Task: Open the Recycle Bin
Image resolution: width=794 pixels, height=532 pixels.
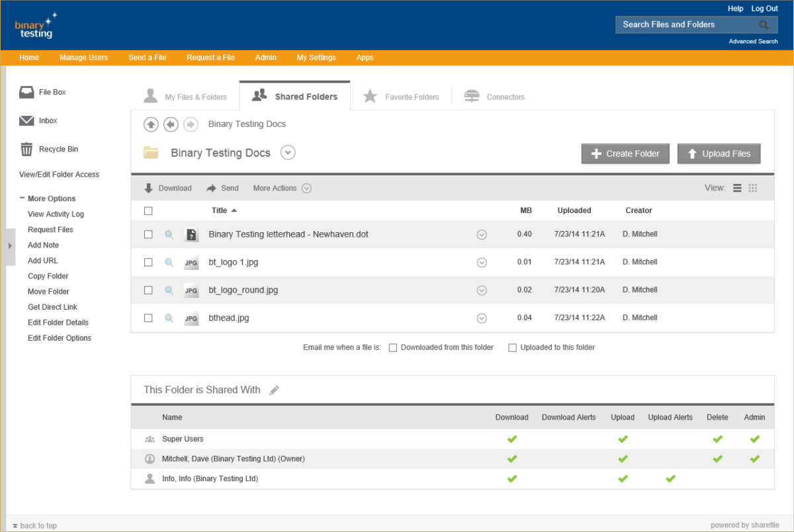Action: (46, 149)
